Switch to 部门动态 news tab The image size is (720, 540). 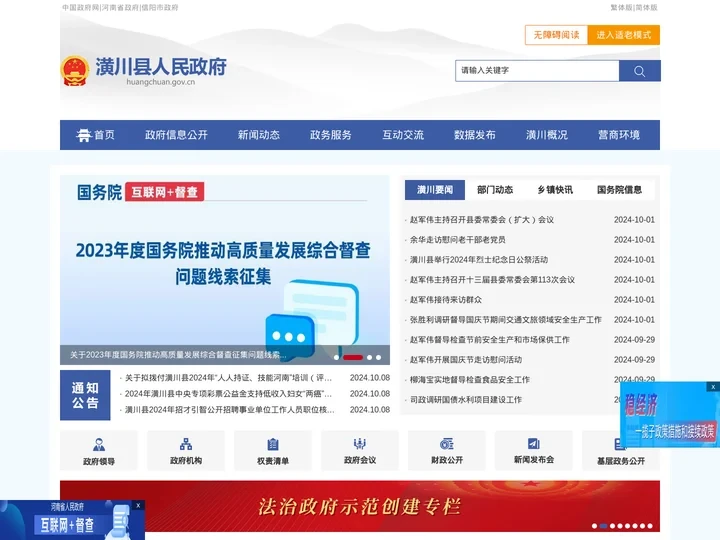click(495, 189)
